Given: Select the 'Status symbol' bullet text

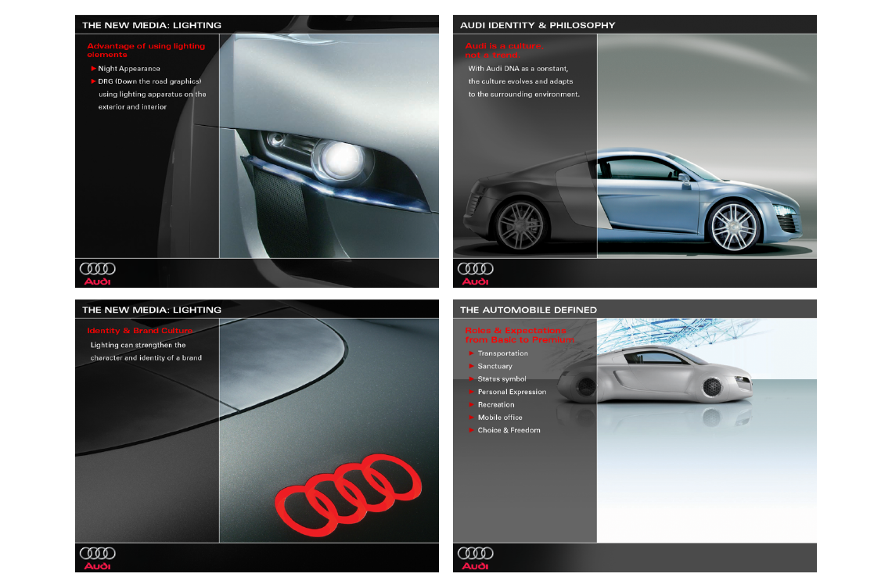Looking at the screenshot, I should 502,379.
